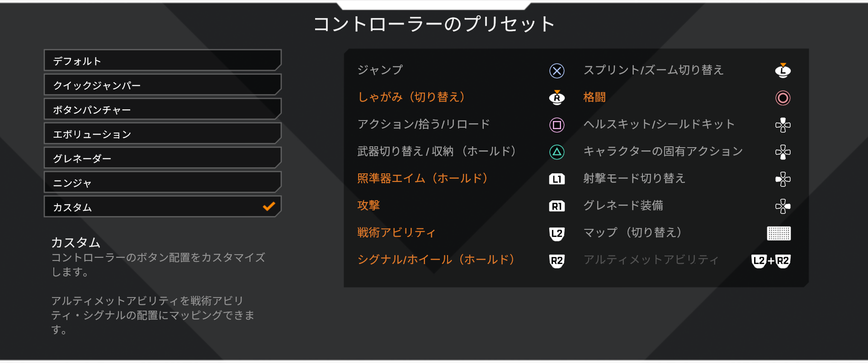Click the touchpad icon for マップ（切り替え）
The image size is (868, 363).
pyautogui.click(x=778, y=233)
